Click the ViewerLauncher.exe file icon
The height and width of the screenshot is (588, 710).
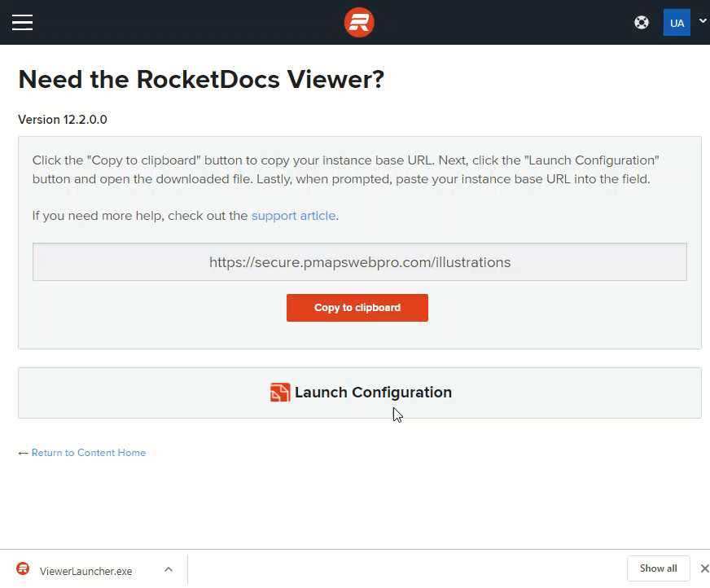tap(23, 568)
